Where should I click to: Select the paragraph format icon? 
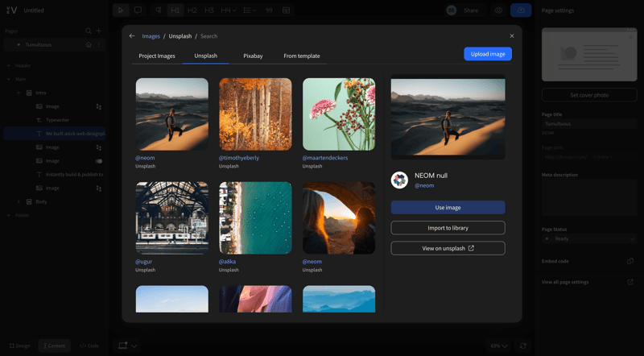click(x=158, y=10)
